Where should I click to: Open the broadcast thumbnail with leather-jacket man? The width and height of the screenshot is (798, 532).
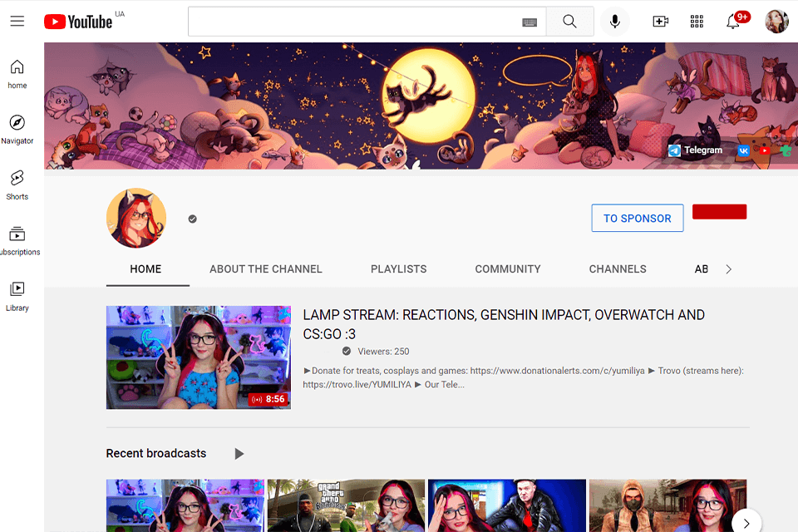(507, 505)
